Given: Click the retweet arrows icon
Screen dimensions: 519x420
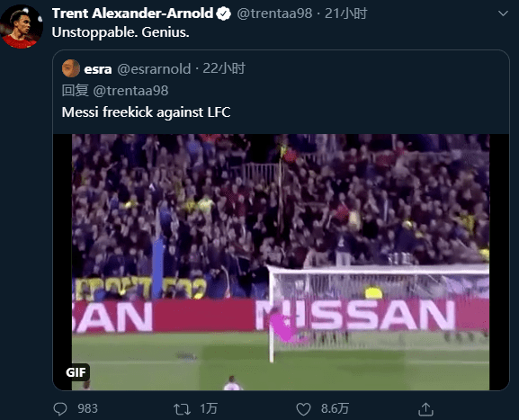Looking at the screenshot, I should [182, 409].
